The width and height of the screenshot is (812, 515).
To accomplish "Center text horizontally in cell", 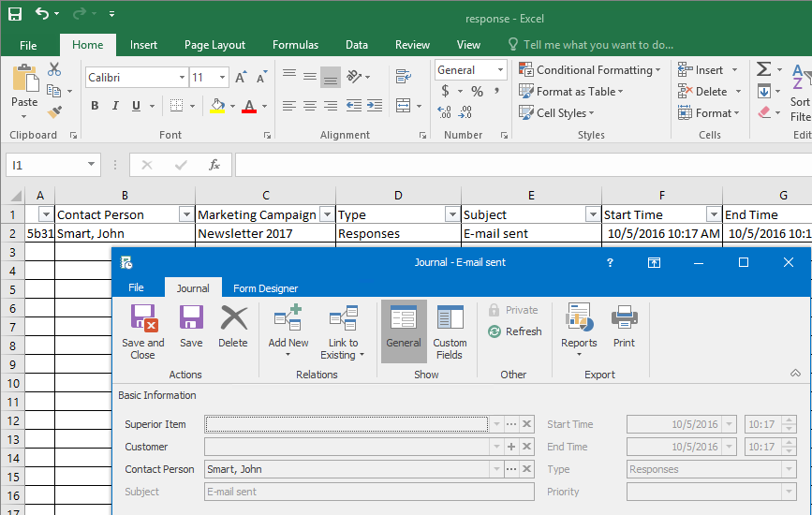I will [310, 106].
